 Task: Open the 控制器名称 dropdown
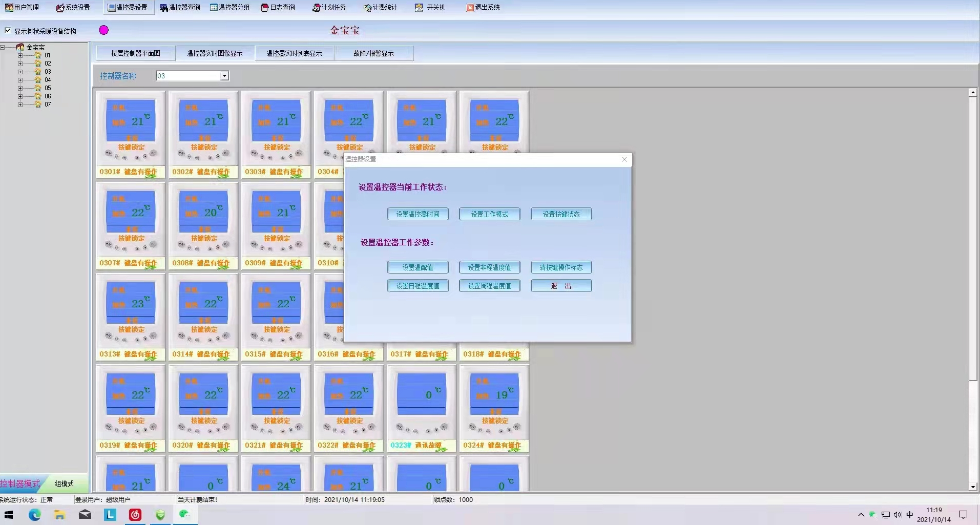(224, 76)
